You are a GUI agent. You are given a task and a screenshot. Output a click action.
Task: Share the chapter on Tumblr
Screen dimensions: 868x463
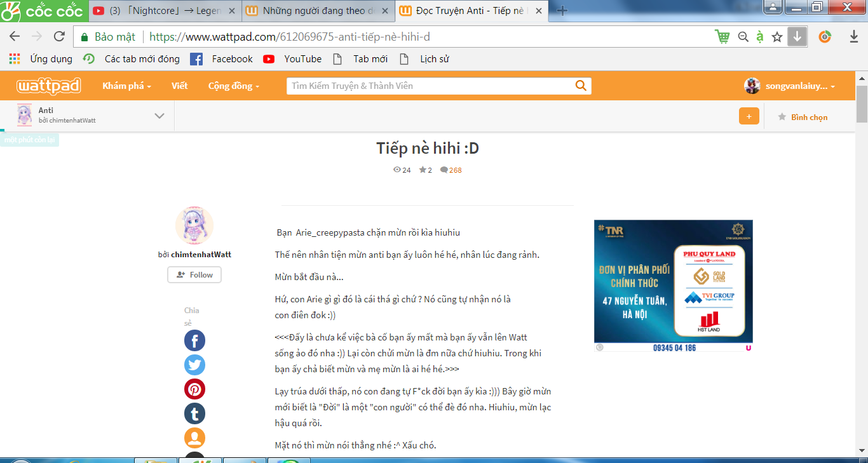click(x=194, y=414)
